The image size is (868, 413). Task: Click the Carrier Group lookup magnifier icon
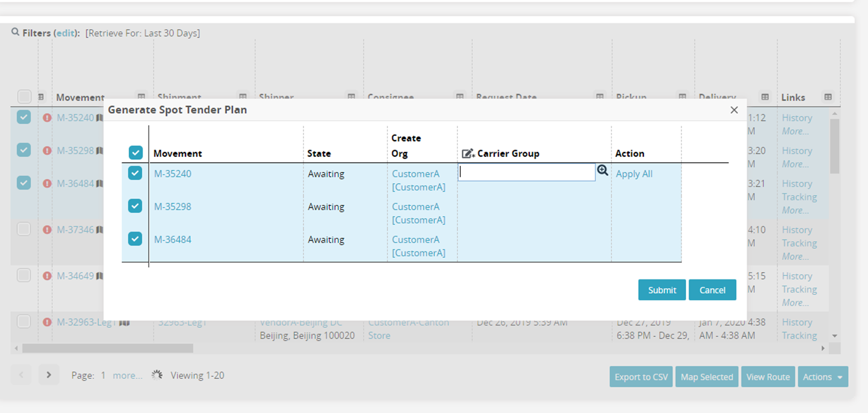pos(602,171)
